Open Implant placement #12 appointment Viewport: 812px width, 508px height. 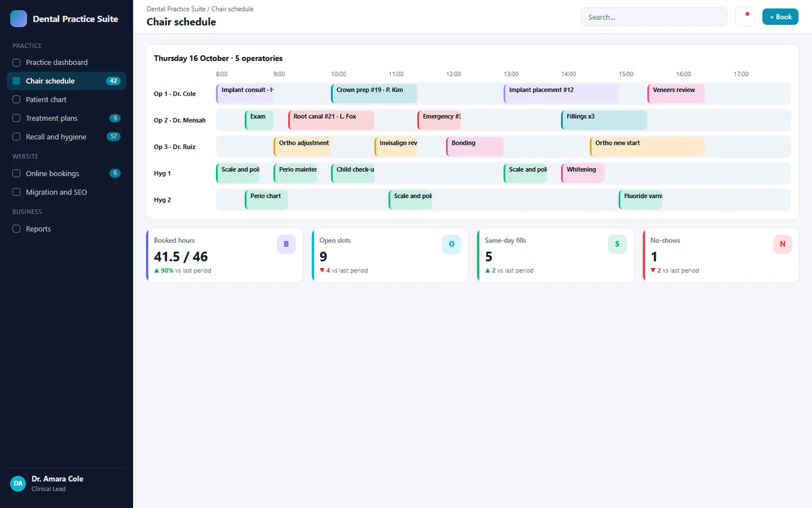coord(561,93)
